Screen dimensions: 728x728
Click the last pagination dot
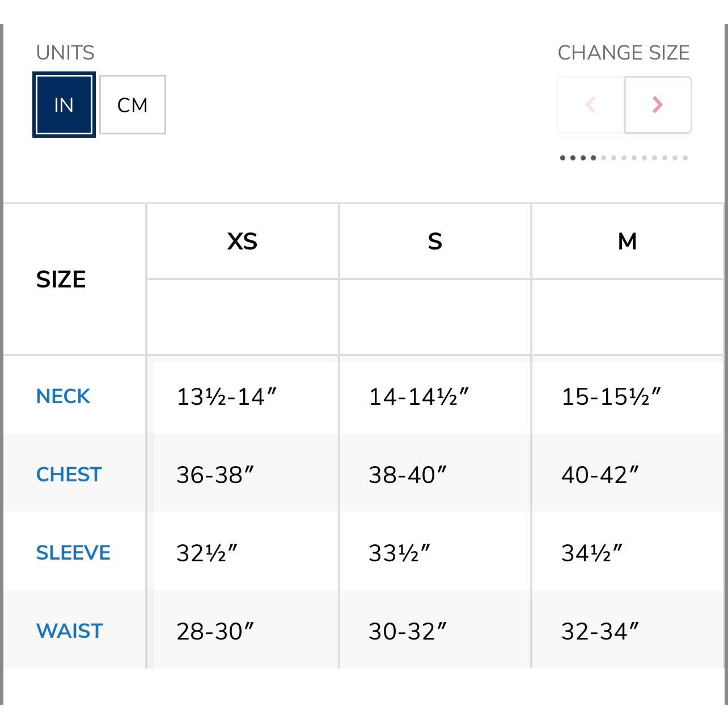(x=685, y=158)
